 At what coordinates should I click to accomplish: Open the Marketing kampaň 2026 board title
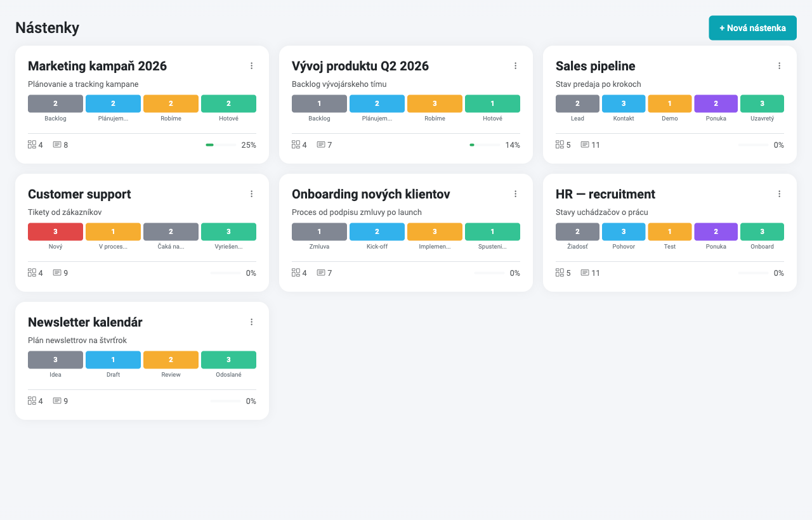pos(97,66)
